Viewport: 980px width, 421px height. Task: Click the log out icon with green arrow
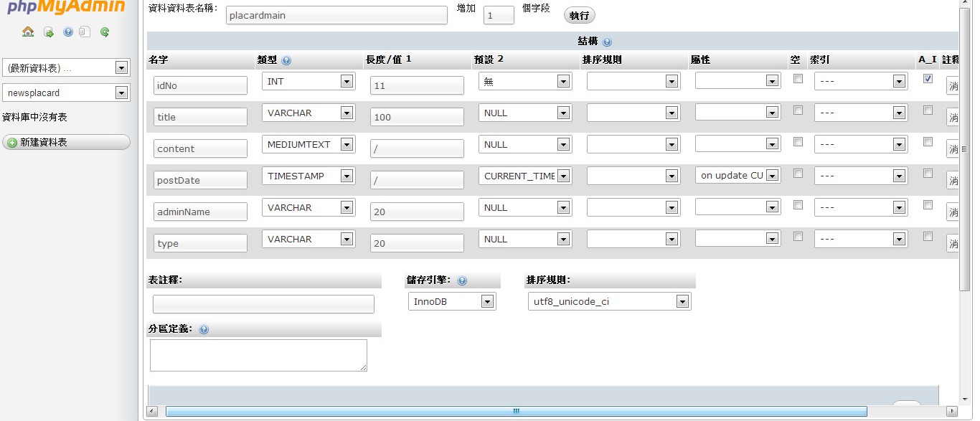(x=48, y=32)
